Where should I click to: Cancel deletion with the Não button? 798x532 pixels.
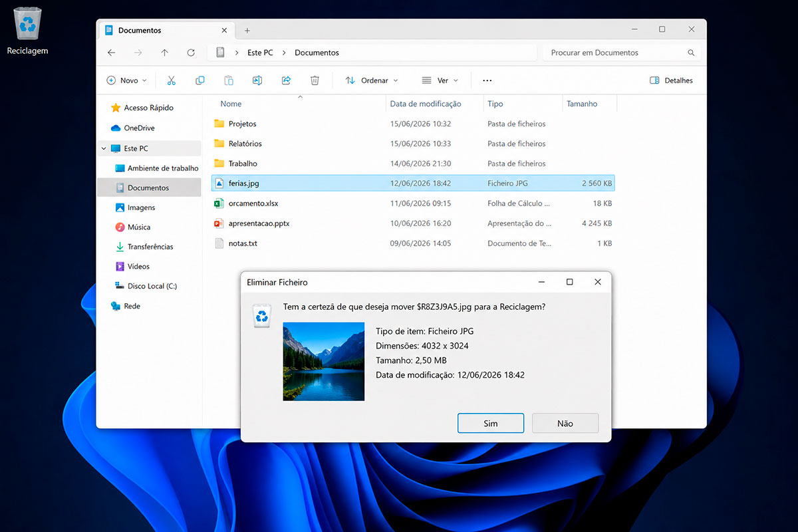[565, 424]
